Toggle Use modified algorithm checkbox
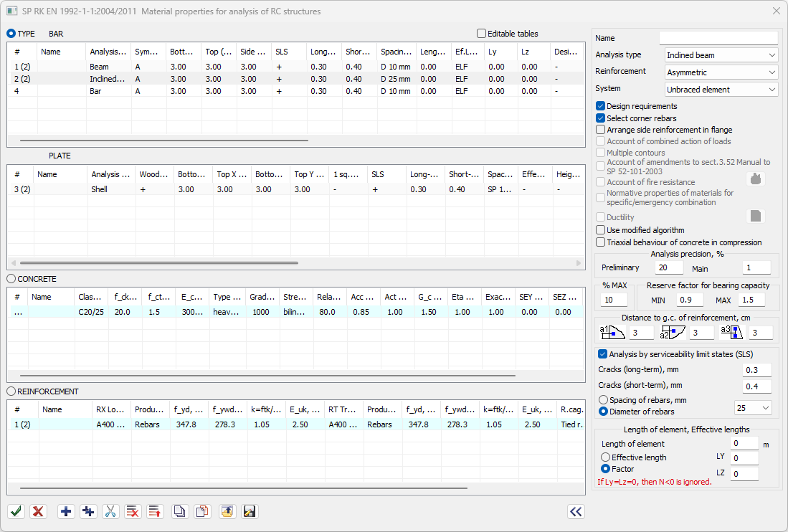The height and width of the screenshot is (532, 788). pos(601,230)
